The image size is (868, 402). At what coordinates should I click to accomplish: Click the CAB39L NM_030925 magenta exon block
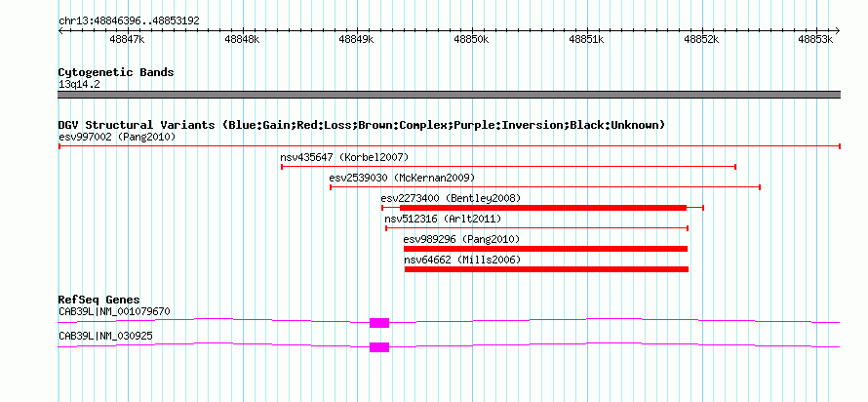(x=379, y=347)
